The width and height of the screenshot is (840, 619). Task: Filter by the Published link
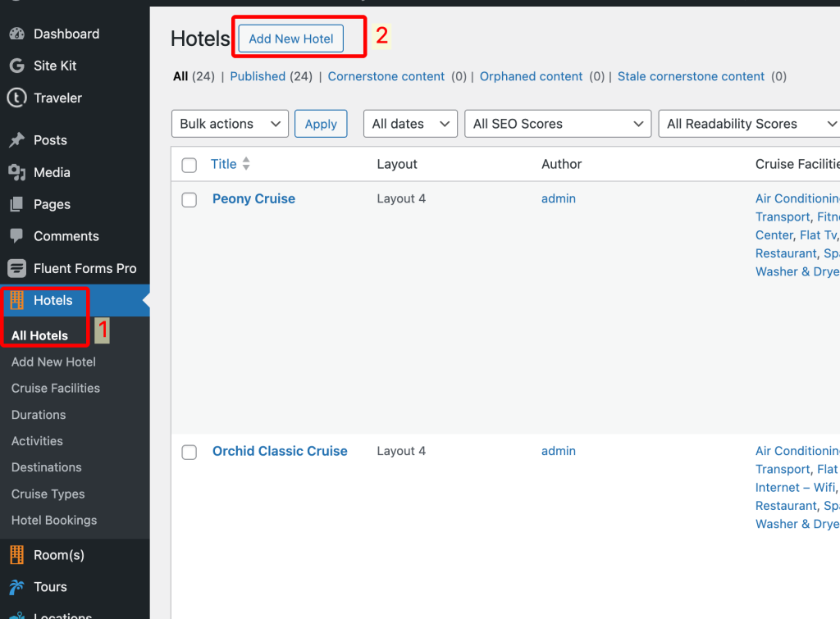(x=258, y=76)
